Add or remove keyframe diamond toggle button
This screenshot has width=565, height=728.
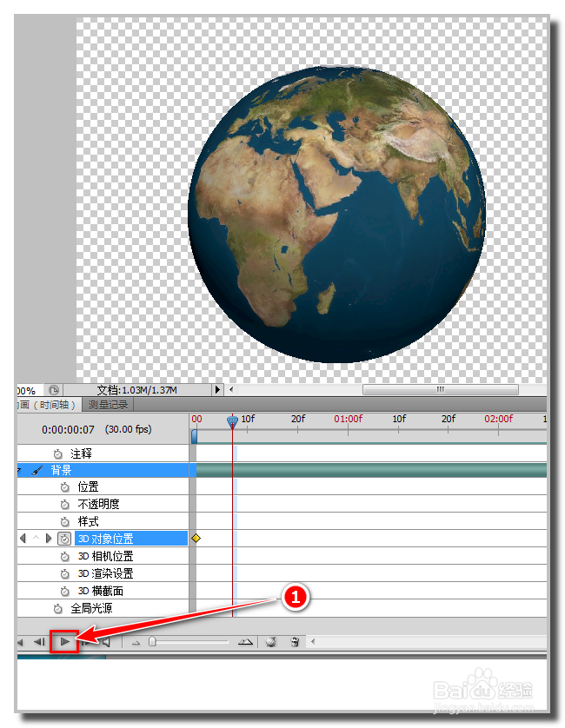[x=36, y=538]
